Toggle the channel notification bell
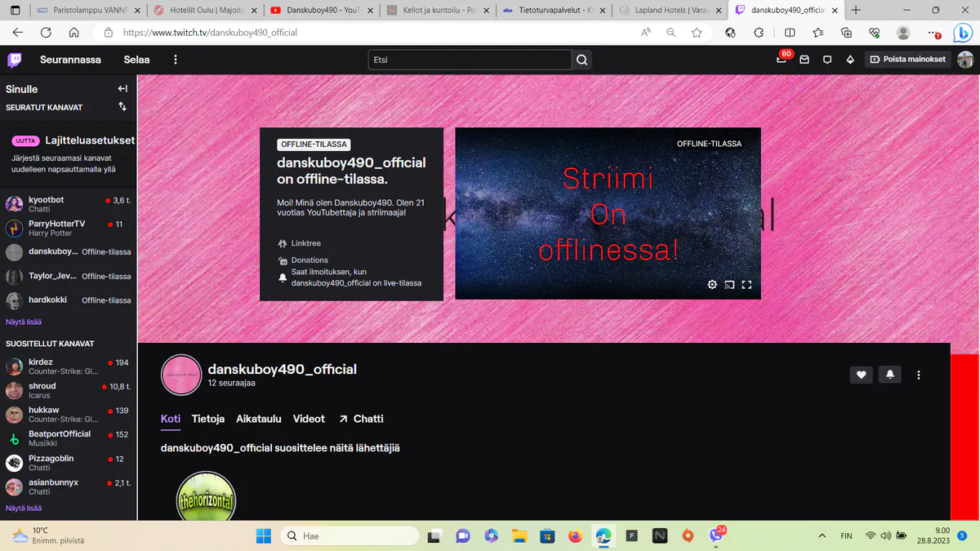The height and width of the screenshot is (551, 980). click(x=890, y=375)
